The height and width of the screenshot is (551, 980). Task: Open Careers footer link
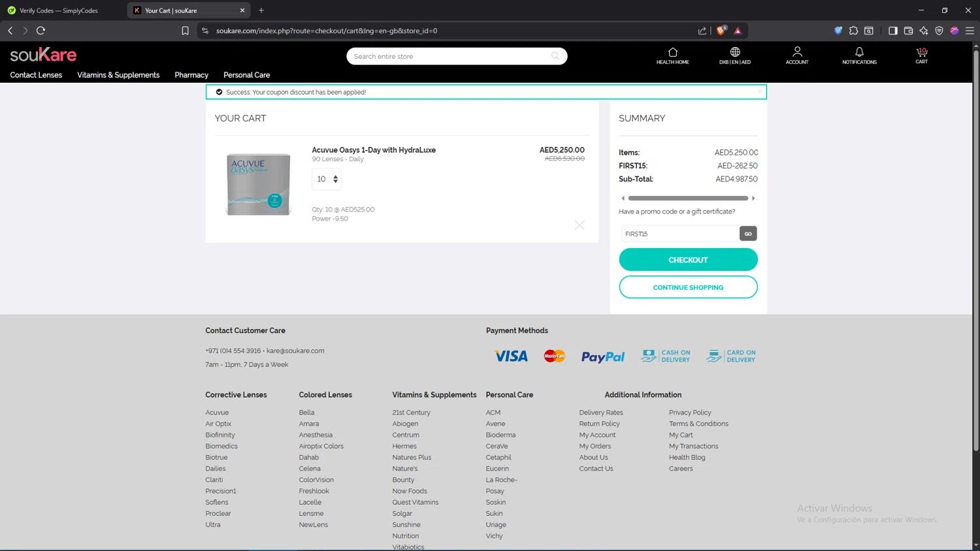pos(681,468)
